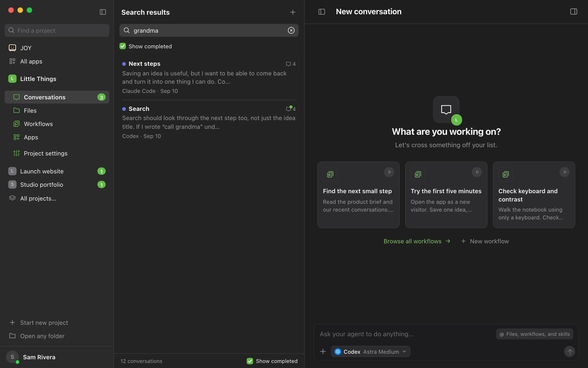Run the Find the next small step workflow
Screen dimensions: 588x368
tap(389, 172)
